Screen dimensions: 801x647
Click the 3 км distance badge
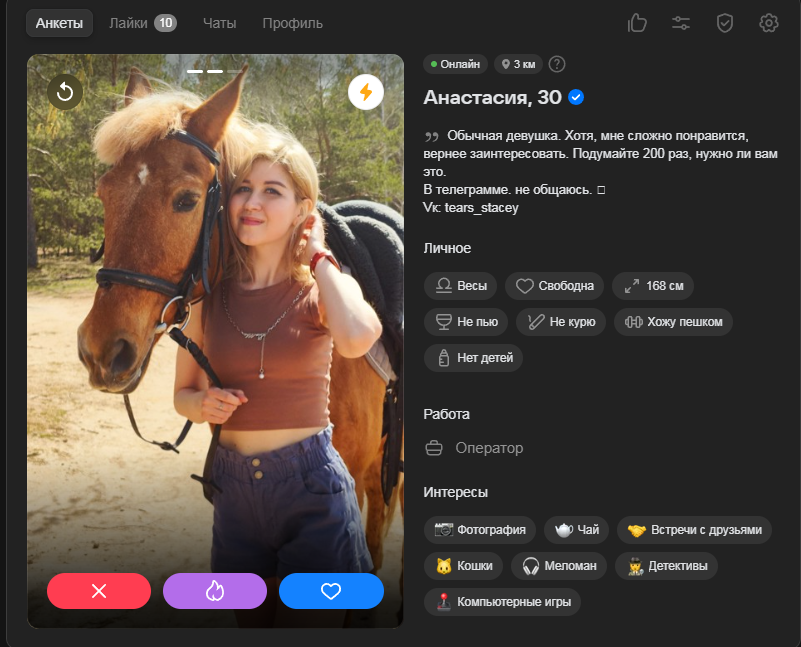coord(519,64)
